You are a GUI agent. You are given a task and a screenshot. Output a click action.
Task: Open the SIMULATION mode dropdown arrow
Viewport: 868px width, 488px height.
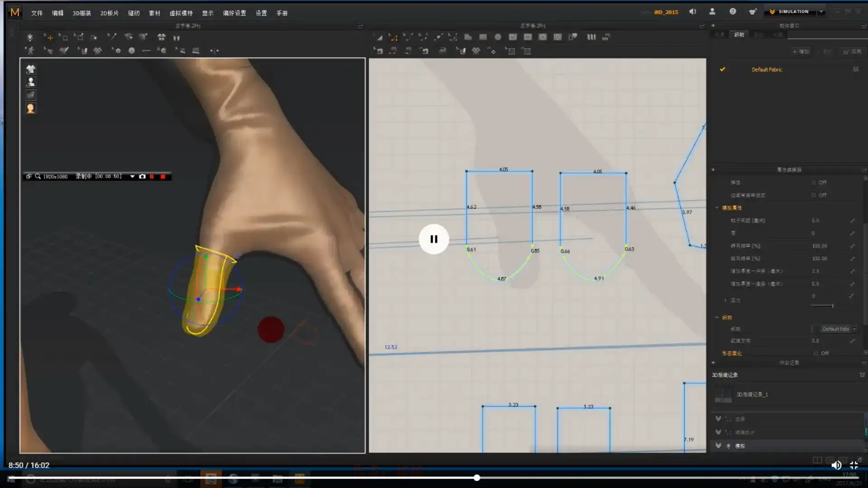(821, 12)
